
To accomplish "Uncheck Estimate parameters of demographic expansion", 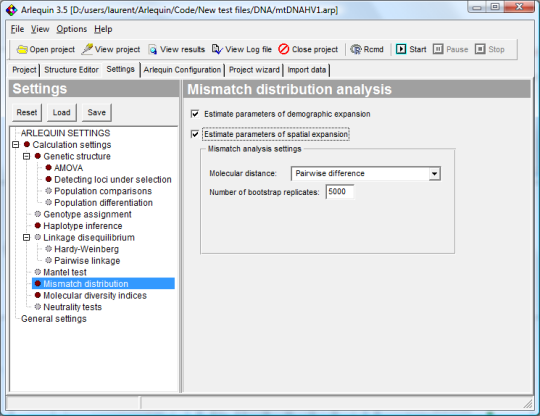I will coord(195,114).
